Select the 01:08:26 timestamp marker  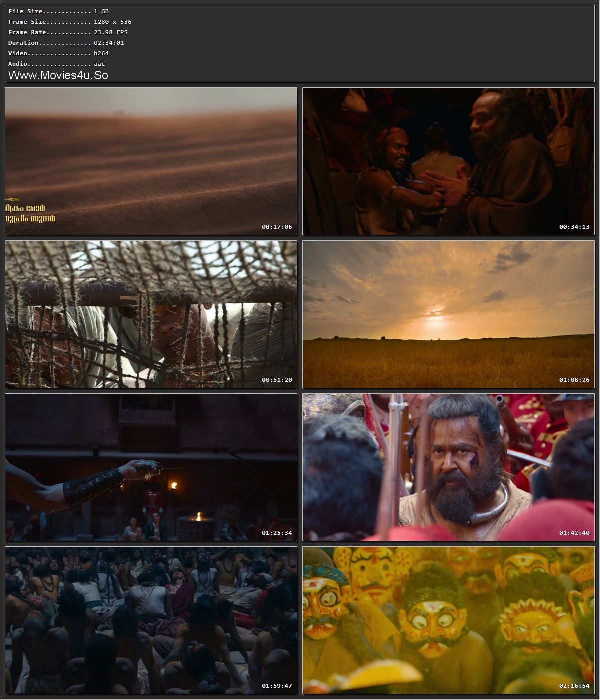[x=575, y=378]
